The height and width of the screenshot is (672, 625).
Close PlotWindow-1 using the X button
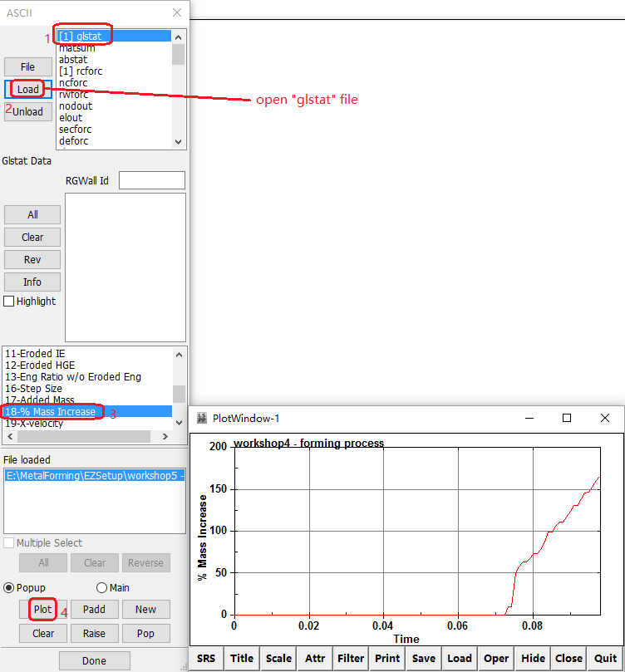[605, 418]
